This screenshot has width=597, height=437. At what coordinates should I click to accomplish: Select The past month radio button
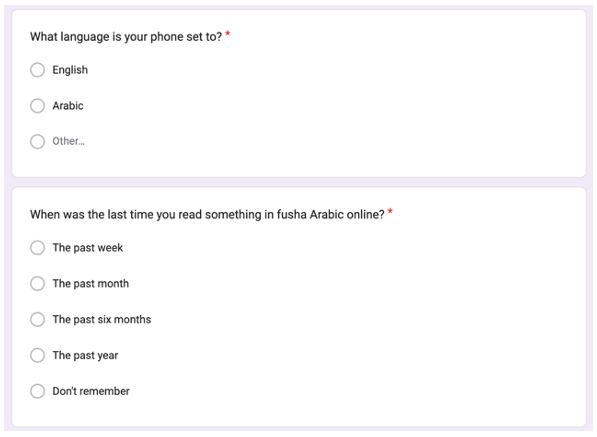pos(37,284)
